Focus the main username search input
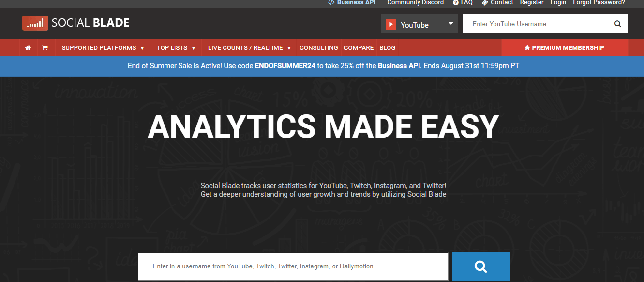 point(293,266)
